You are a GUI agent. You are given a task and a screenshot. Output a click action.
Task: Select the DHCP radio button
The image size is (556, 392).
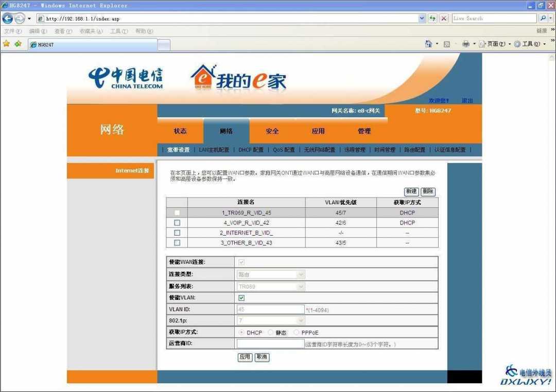coord(241,332)
